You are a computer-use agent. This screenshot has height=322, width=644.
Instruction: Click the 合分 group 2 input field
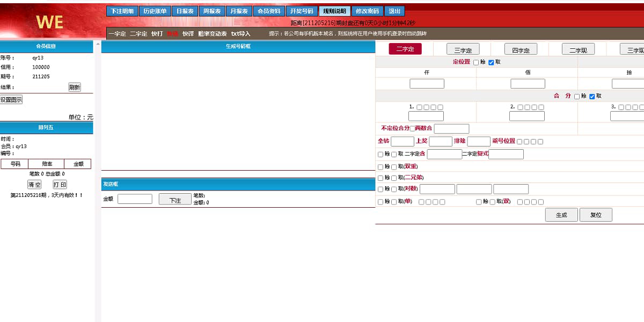(x=527, y=116)
